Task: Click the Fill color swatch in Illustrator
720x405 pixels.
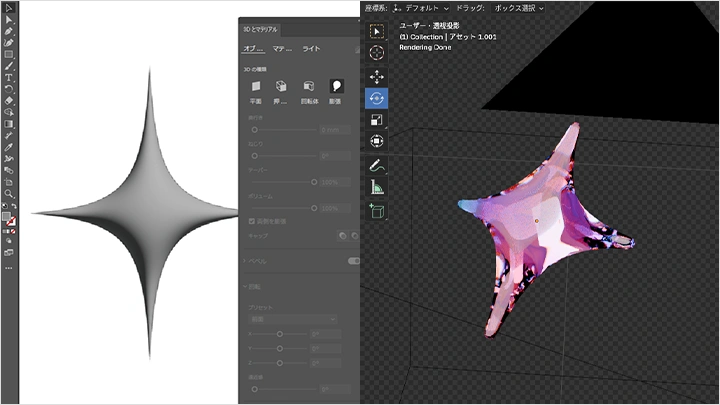Action: [6, 216]
